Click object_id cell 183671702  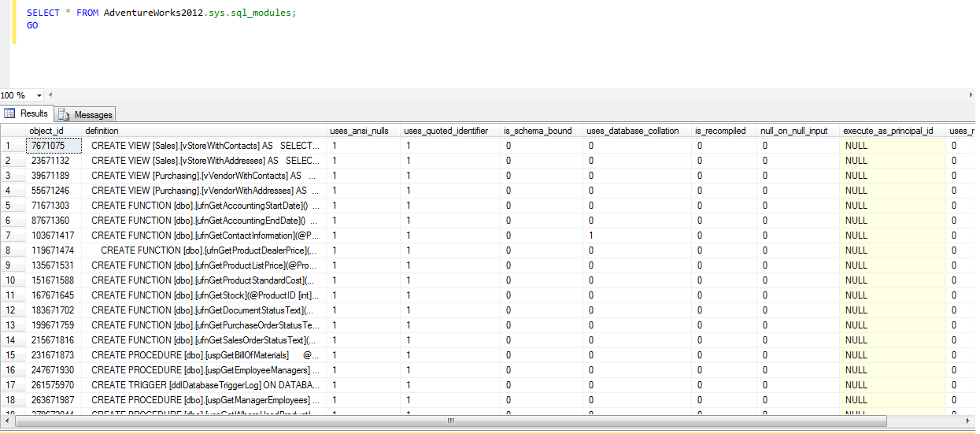(x=53, y=310)
